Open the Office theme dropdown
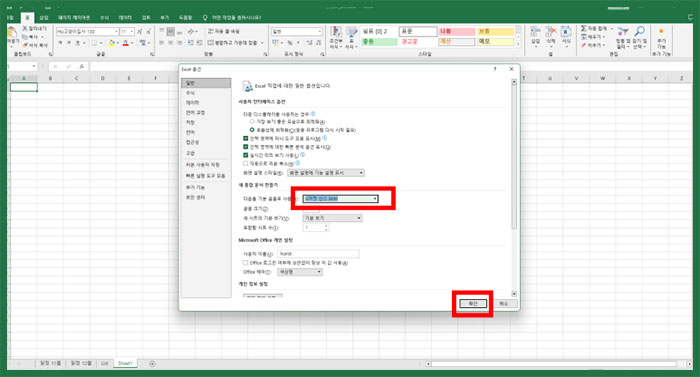Viewport: 700px width, 377px height. (300, 272)
